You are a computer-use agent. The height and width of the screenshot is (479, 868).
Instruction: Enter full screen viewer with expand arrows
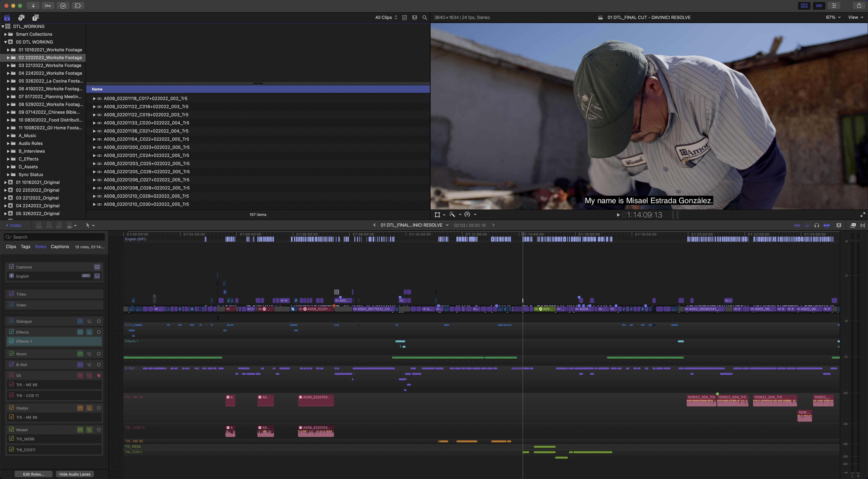coord(863,215)
